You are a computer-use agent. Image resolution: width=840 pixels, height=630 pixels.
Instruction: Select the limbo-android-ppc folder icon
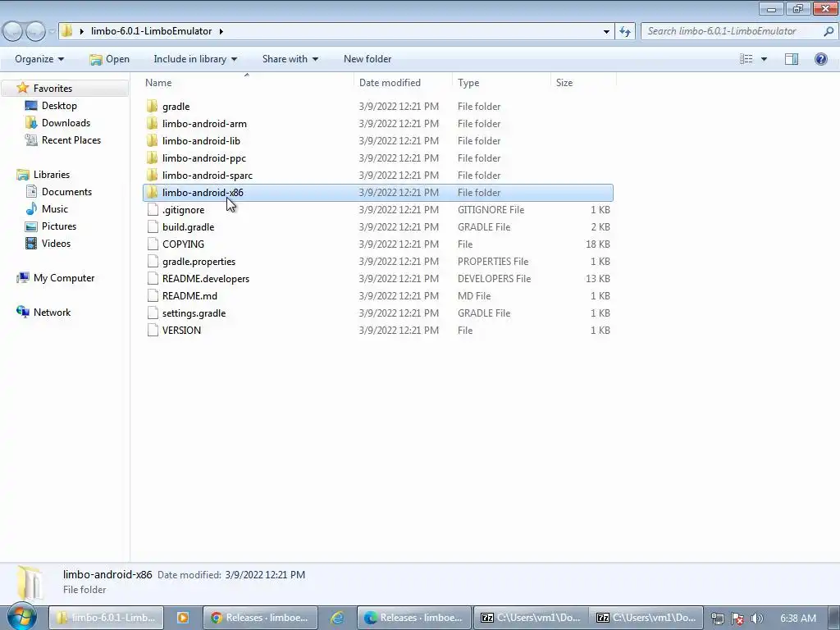click(x=152, y=158)
